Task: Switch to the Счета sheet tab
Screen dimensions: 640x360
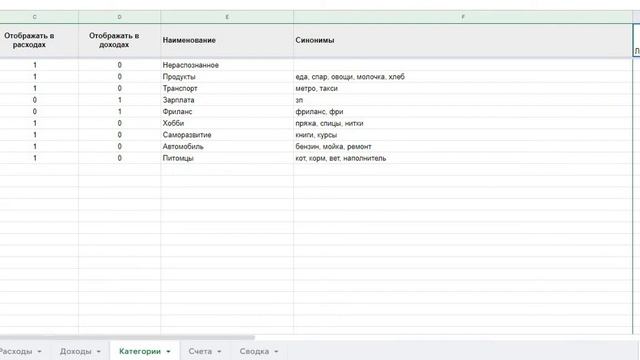Action: click(x=200, y=351)
